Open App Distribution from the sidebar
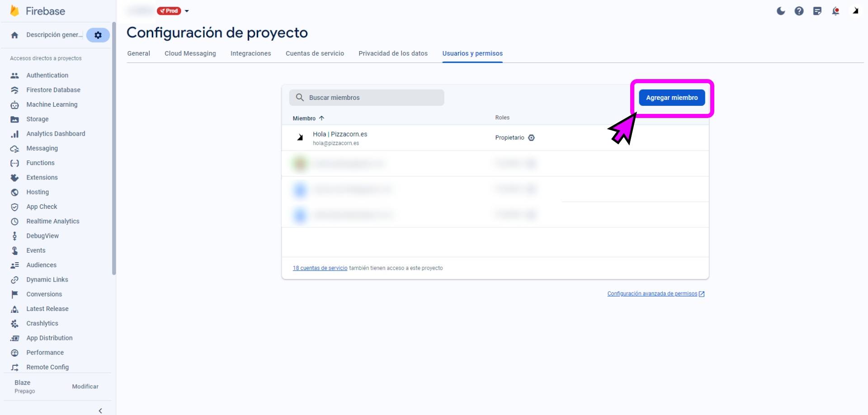This screenshot has width=868, height=415. pyautogui.click(x=49, y=338)
